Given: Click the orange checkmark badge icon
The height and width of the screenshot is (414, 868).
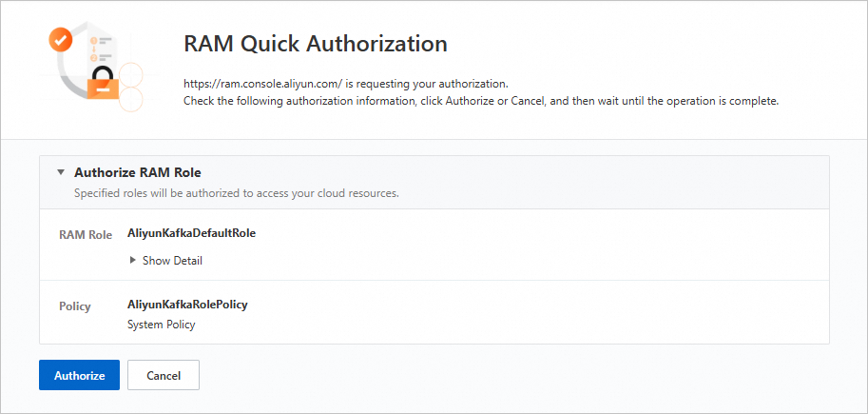Looking at the screenshot, I should coord(61,41).
